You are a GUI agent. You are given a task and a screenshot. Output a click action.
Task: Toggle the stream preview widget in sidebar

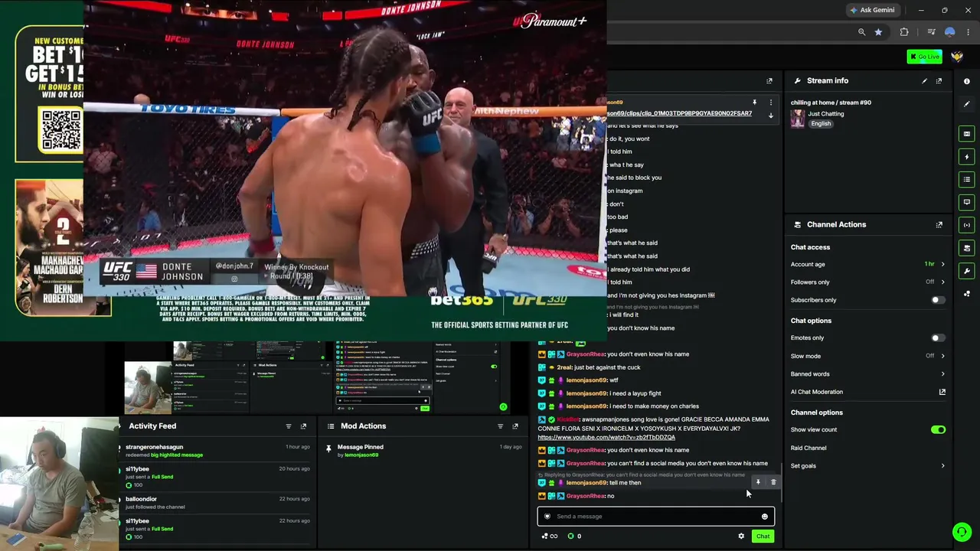tap(967, 134)
